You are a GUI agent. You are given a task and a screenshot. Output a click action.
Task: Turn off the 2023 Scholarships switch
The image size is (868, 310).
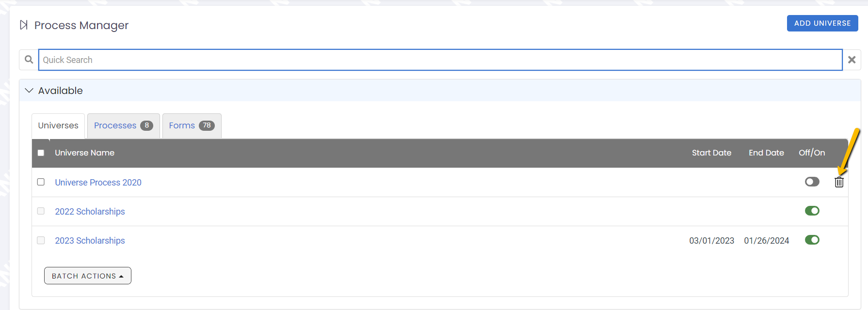coord(812,240)
